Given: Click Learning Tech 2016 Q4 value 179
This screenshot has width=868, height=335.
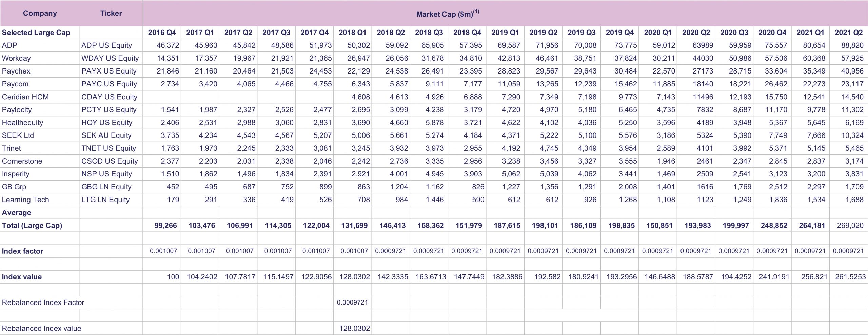Looking at the screenshot, I should (x=173, y=200).
